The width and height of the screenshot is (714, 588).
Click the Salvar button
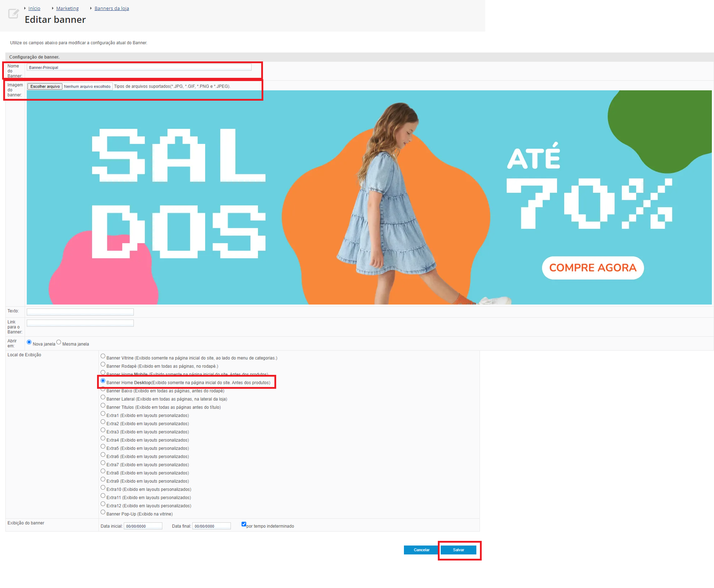458,550
